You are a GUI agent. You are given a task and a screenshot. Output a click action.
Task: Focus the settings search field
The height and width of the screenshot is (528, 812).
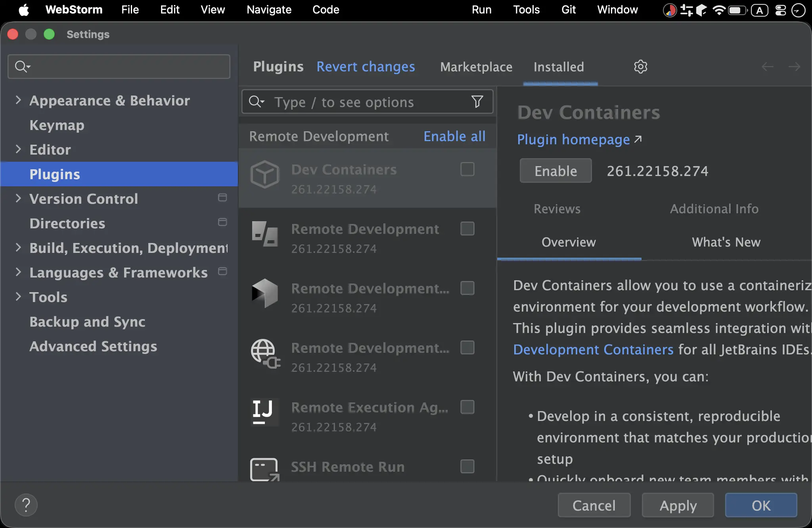tap(119, 67)
